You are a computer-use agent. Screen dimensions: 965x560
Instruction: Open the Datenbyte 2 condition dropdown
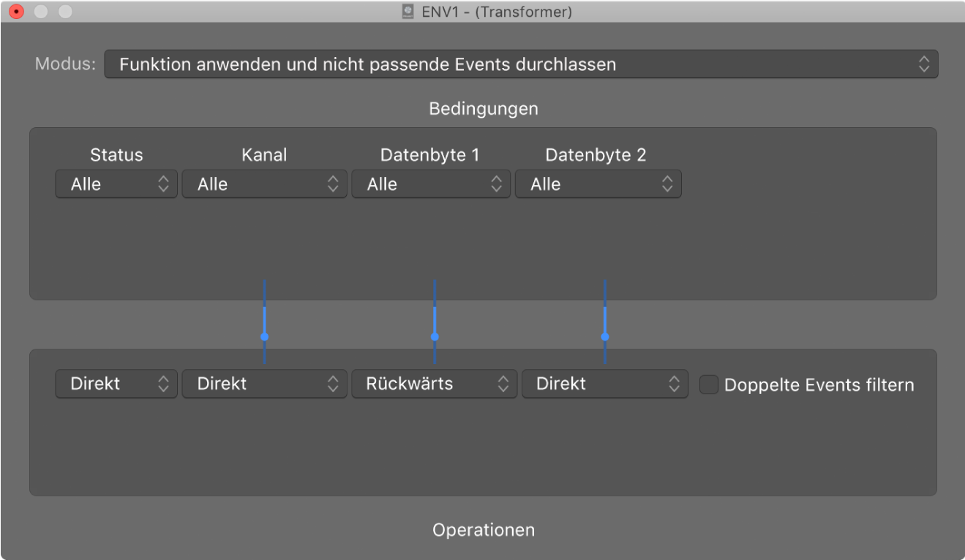[598, 184]
